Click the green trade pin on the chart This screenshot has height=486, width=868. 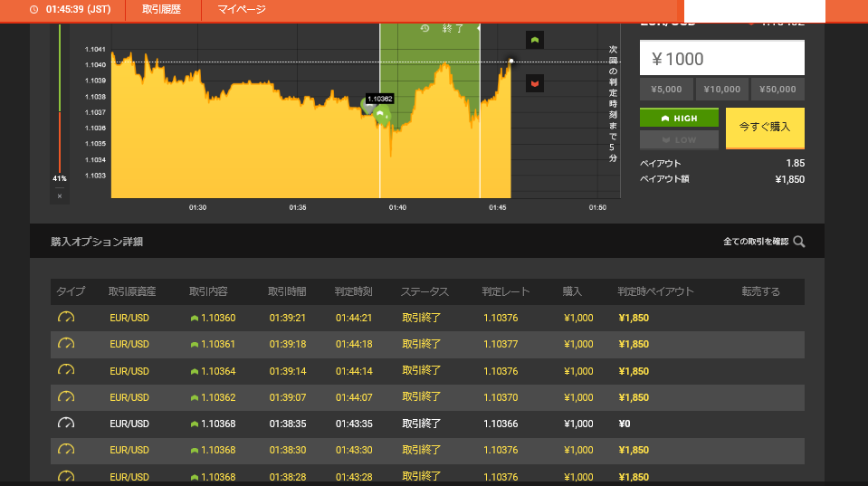click(381, 114)
